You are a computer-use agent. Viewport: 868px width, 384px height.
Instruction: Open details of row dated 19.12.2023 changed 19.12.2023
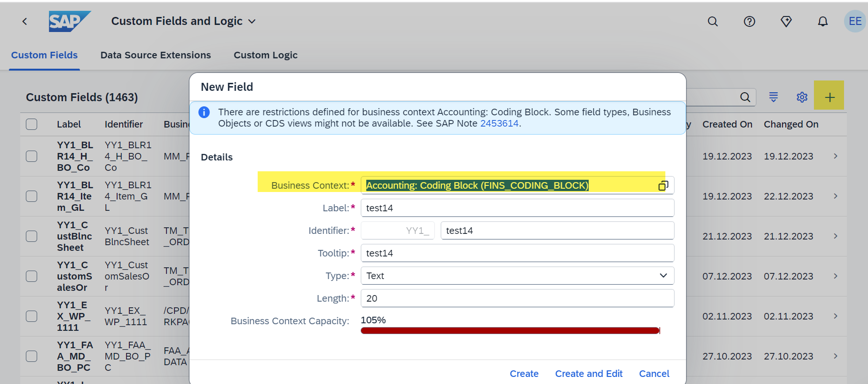click(x=836, y=156)
